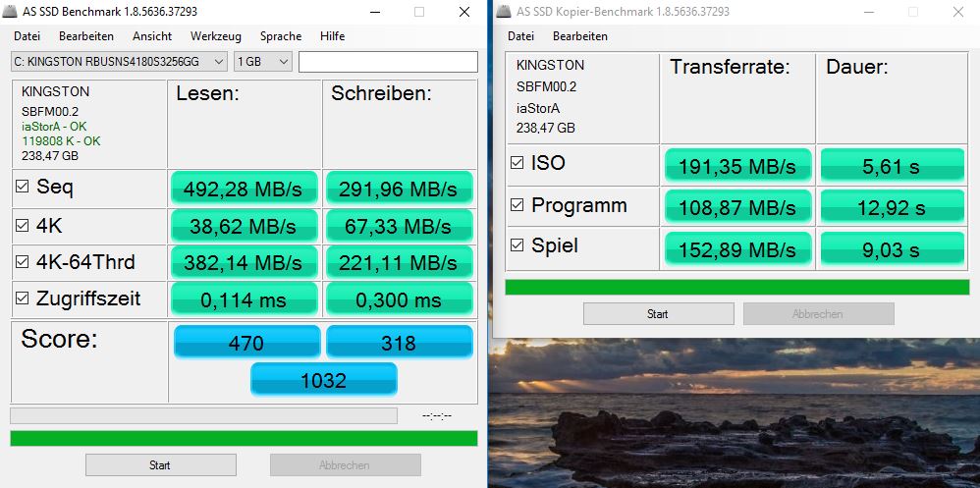Open Bearbeiten menu in Kopier-Benchmark window

tap(579, 36)
